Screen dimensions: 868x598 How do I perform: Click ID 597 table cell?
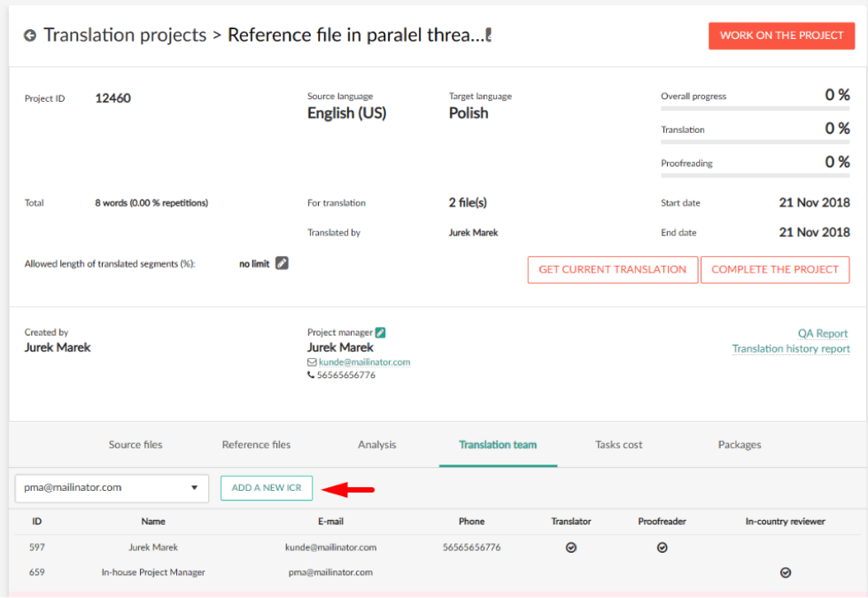37,548
